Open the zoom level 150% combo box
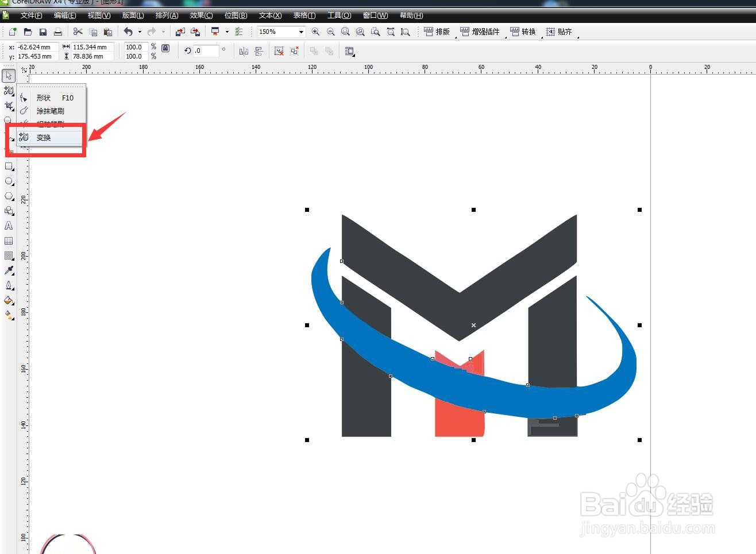The width and height of the screenshot is (756, 554). 281,32
